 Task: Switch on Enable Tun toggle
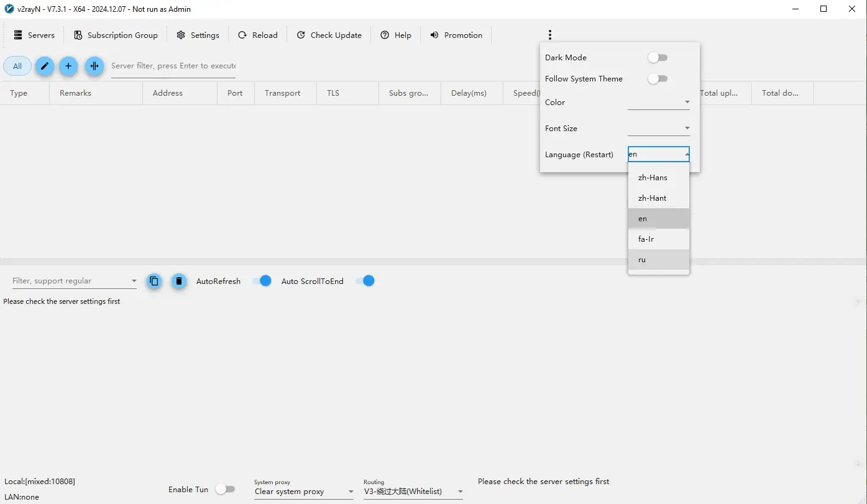225,489
